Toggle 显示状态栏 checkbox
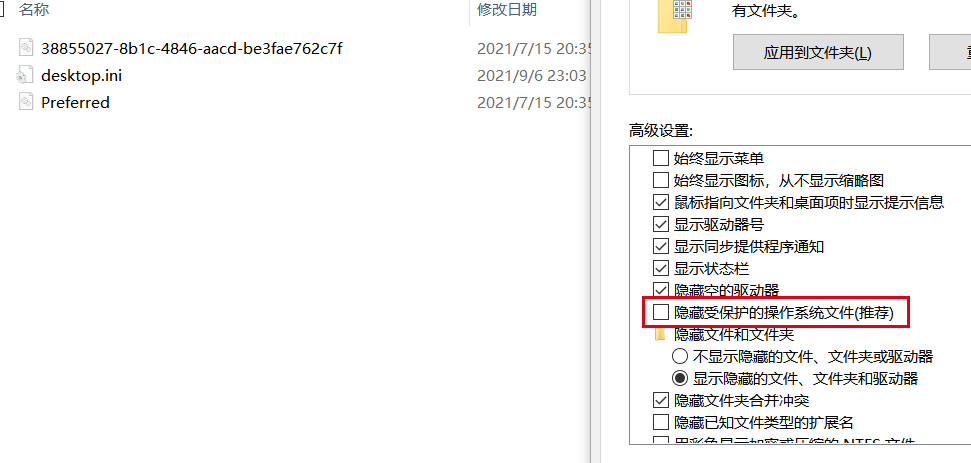Screen dimensions: 971x463 coord(661,268)
